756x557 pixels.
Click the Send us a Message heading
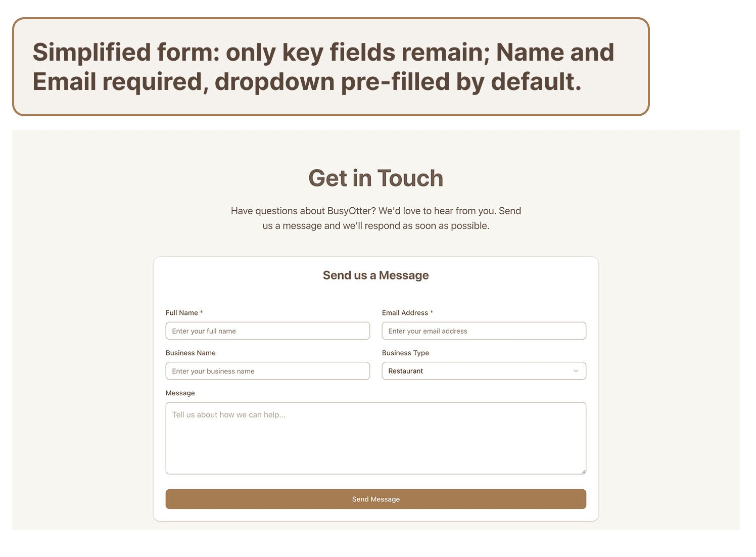point(375,275)
